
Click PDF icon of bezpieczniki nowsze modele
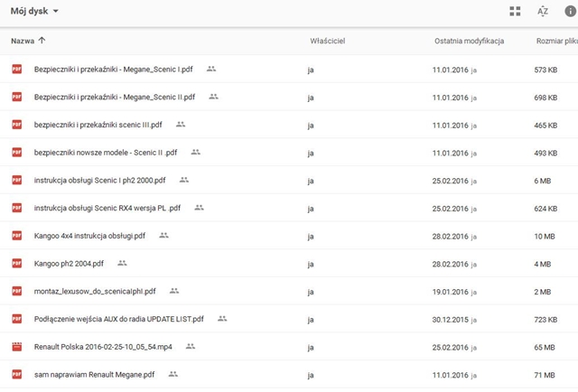click(17, 152)
